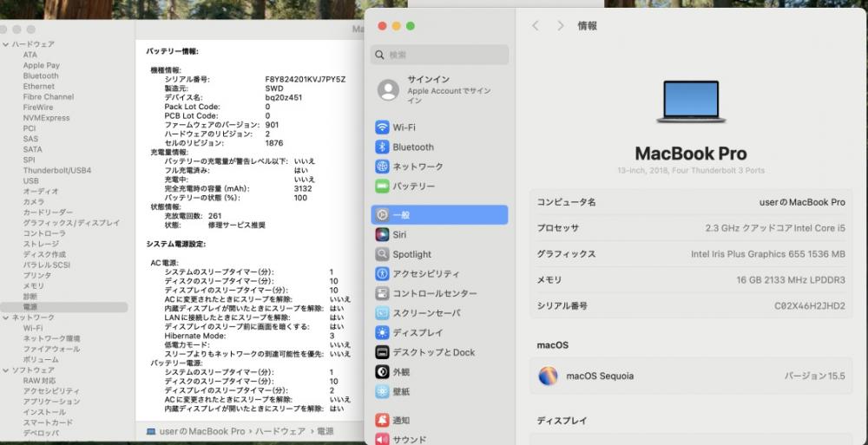Select Fibre Channel in the hardware list
This screenshot has height=445, width=868.
pyautogui.click(x=48, y=97)
